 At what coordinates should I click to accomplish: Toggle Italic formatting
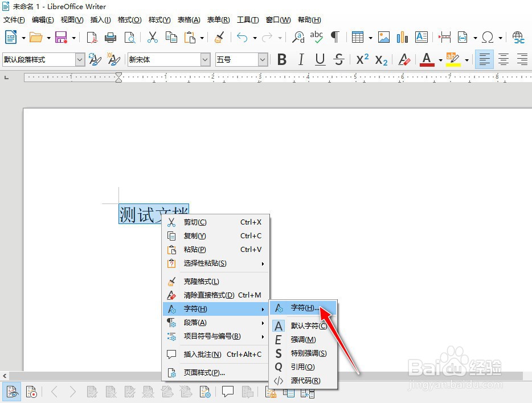(x=301, y=59)
